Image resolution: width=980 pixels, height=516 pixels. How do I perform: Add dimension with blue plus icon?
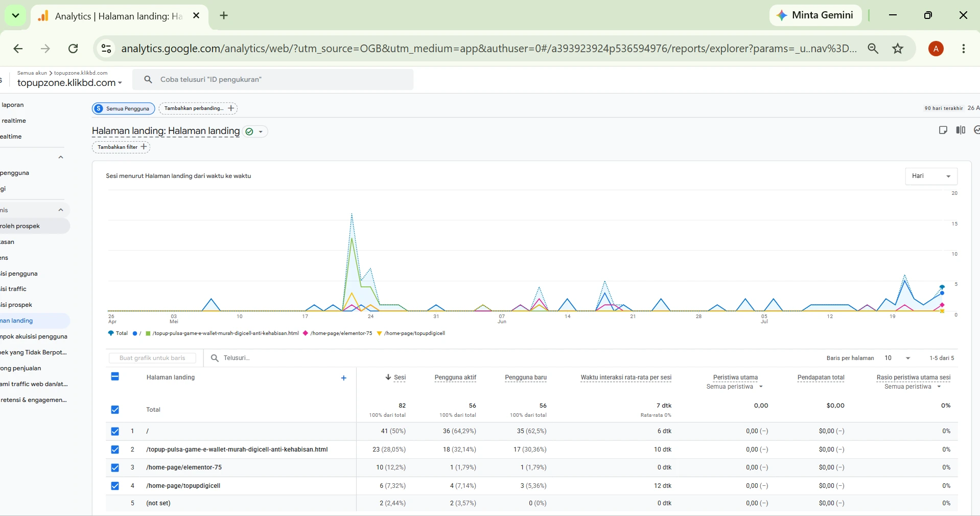(344, 378)
